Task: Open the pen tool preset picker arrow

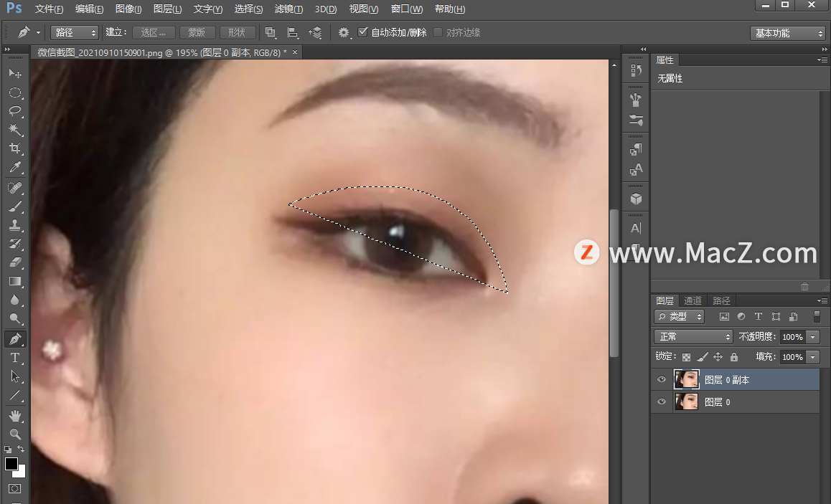Action: click(38, 33)
